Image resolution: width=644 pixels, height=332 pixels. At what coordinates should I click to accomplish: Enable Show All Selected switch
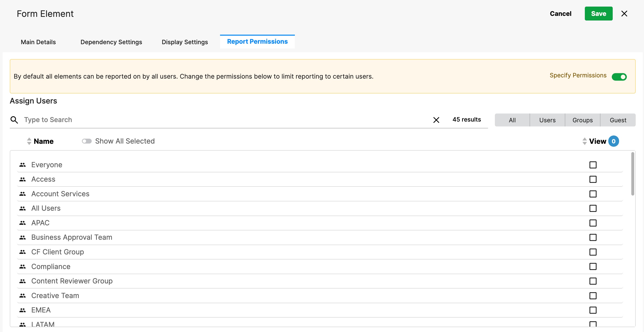[x=87, y=141]
